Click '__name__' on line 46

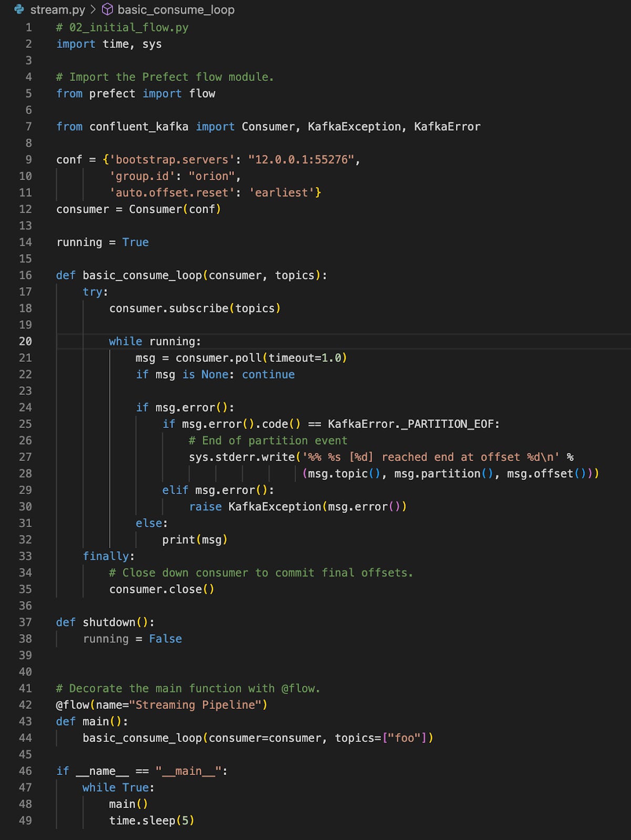[102, 771]
